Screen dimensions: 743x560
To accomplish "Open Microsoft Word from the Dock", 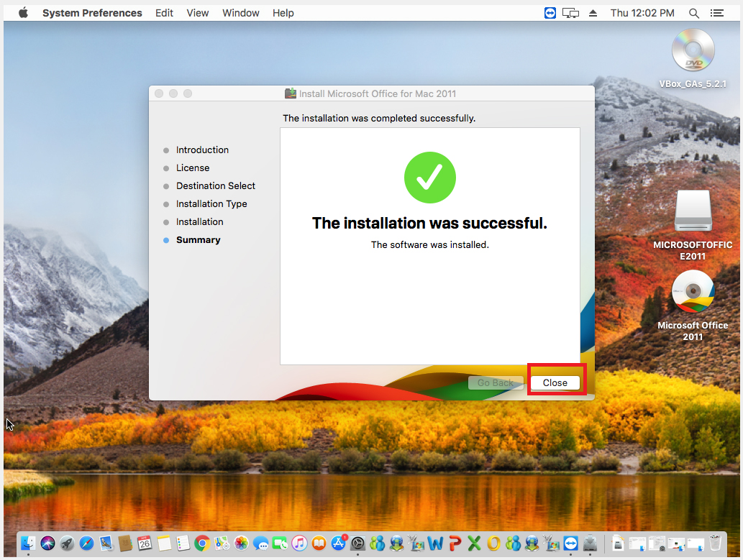I will pos(435,543).
